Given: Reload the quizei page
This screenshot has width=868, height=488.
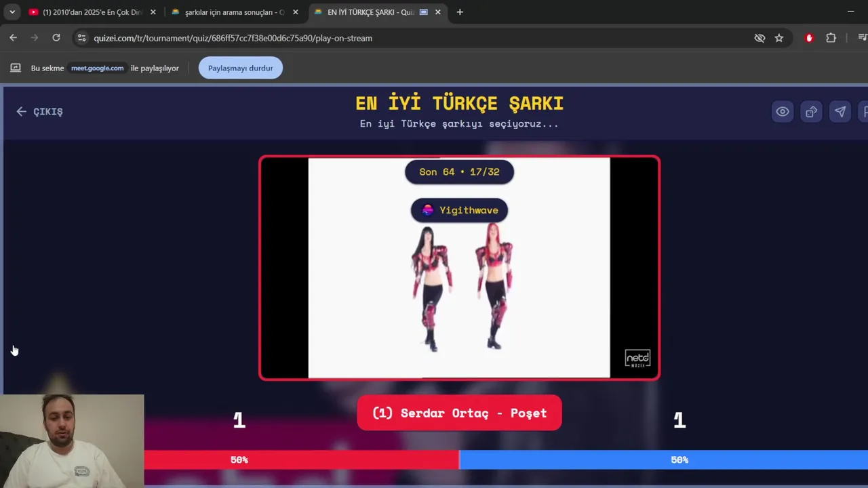Looking at the screenshot, I should click(56, 38).
